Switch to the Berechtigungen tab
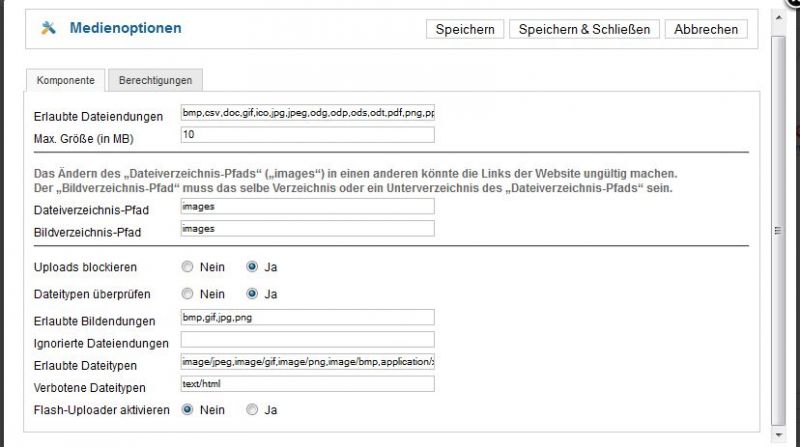 pos(155,80)
